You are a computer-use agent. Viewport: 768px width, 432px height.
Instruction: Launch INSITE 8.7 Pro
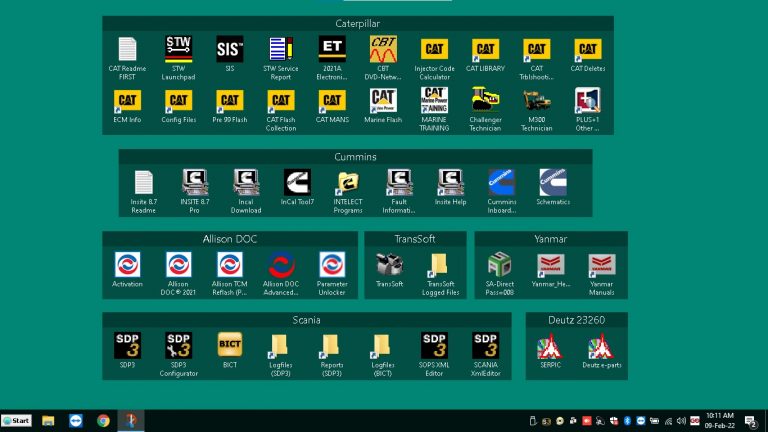click(x=195, y=183)
